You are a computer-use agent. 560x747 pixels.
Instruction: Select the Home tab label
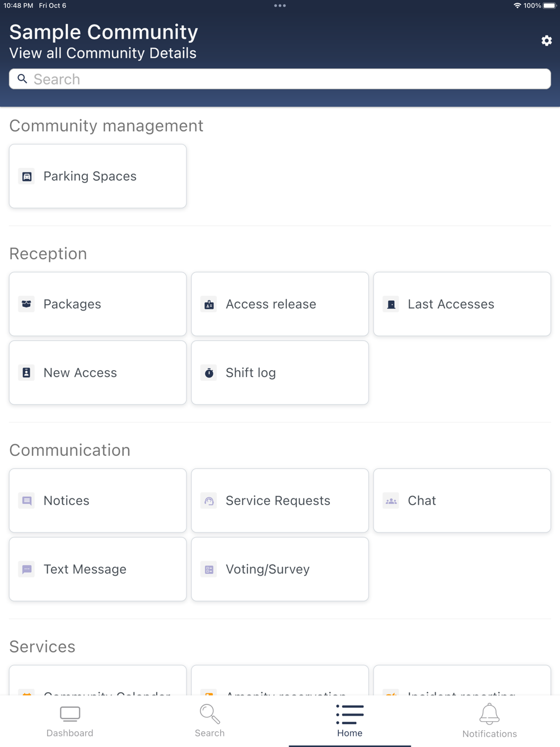click(x=350, y=733)
